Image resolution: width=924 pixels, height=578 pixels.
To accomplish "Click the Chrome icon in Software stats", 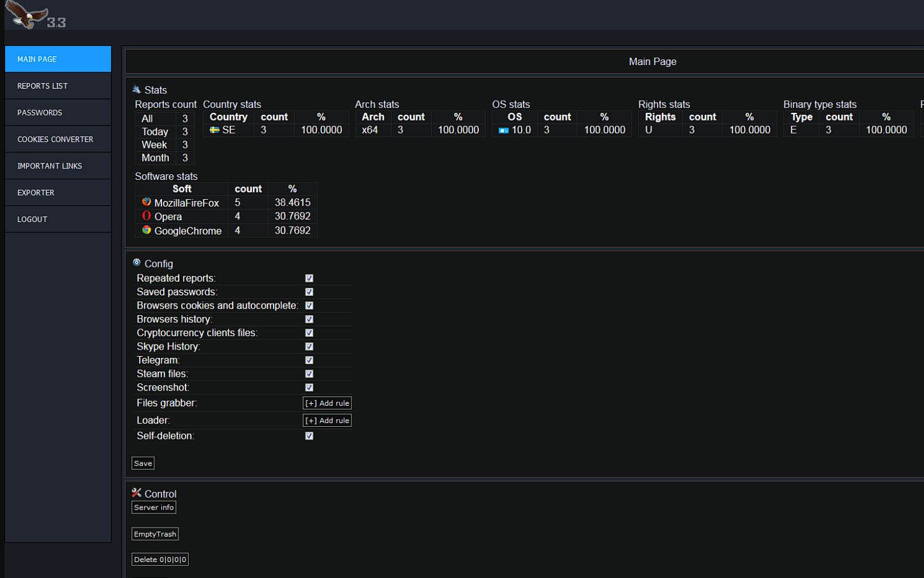I will (147, 230).
